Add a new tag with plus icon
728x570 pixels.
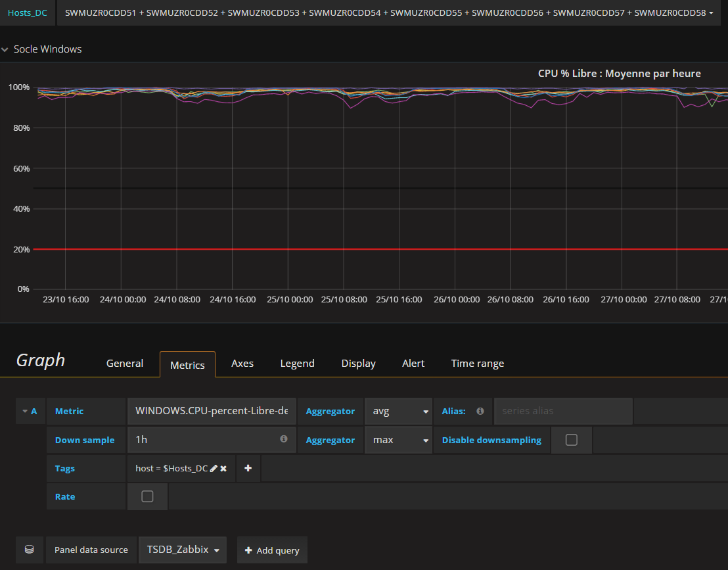pos(248,468)
